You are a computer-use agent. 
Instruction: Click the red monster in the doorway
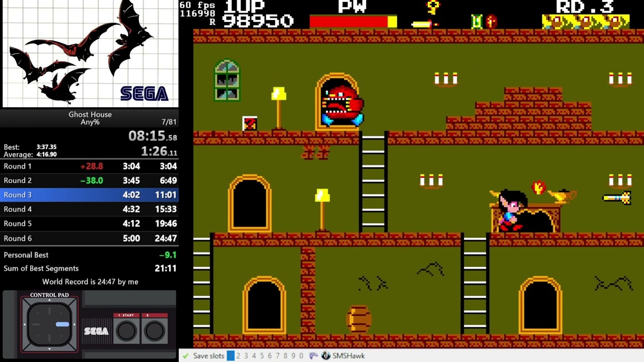(342, 106)
